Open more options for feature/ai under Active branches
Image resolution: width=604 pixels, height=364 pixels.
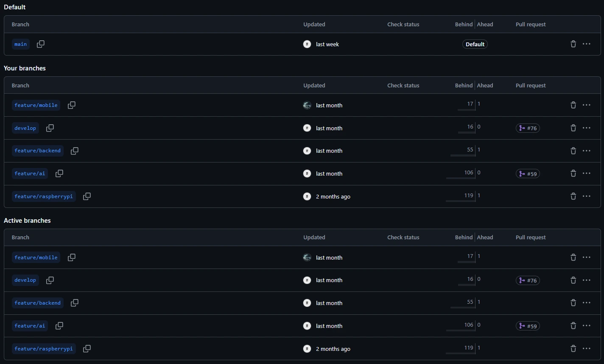pos(587,325)
